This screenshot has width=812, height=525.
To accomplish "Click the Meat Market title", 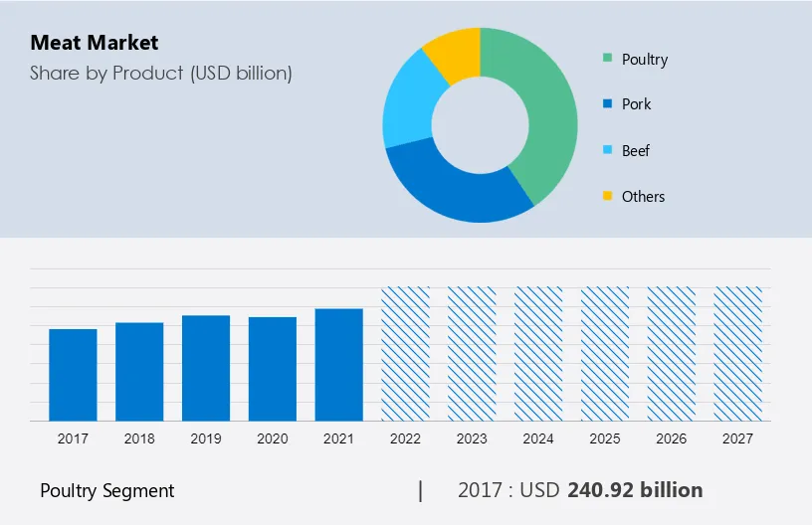I will (95, 43).
